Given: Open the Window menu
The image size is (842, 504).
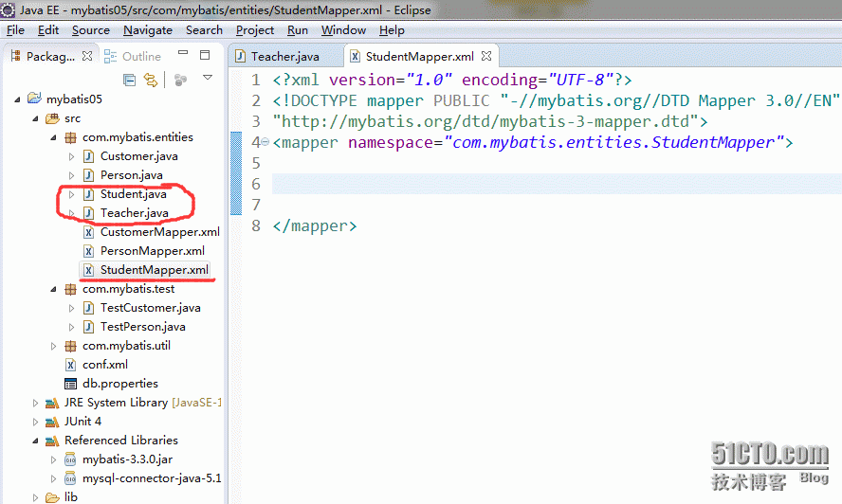Looking at the screenshot, I should (343, 30).
